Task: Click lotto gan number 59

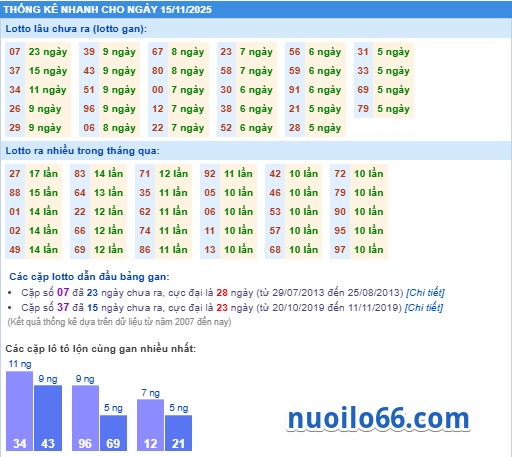Action: pos(295,71)
